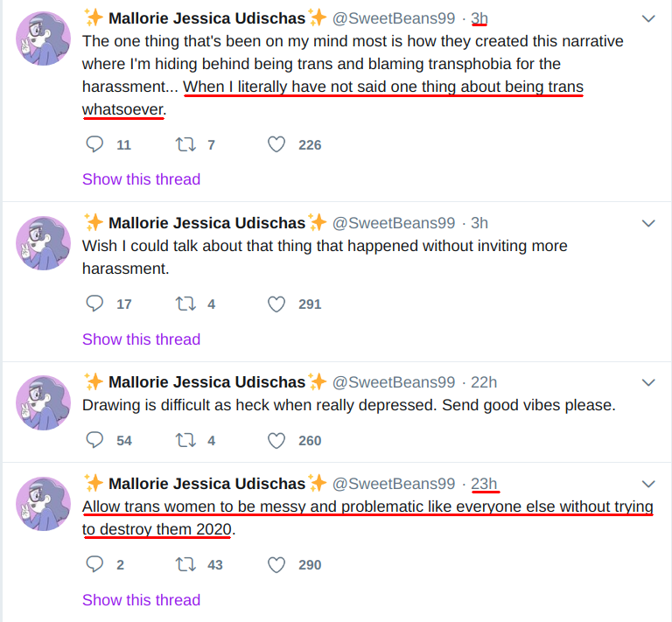Image resolution: width=672 pixels, height=622 pixels.
Task: Show this thread under the 23h tweet
Action: 141,600
